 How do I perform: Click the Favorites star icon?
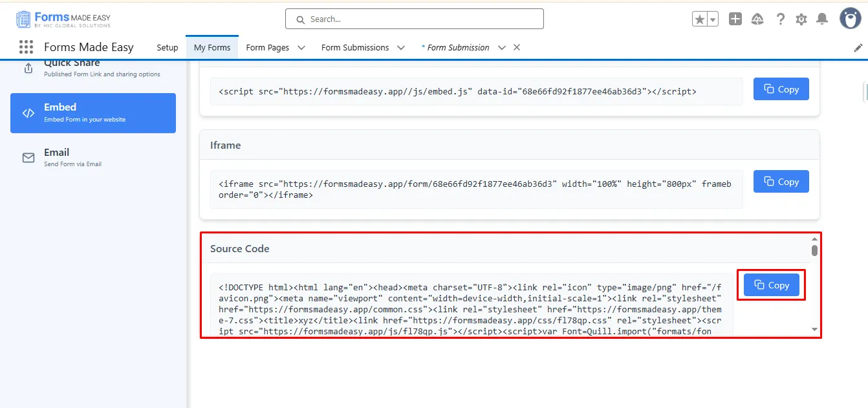699,19
